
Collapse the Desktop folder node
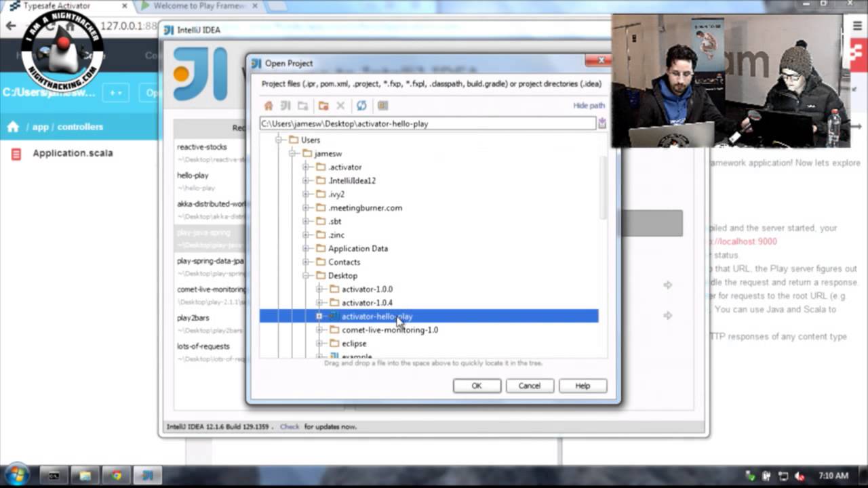306,276
